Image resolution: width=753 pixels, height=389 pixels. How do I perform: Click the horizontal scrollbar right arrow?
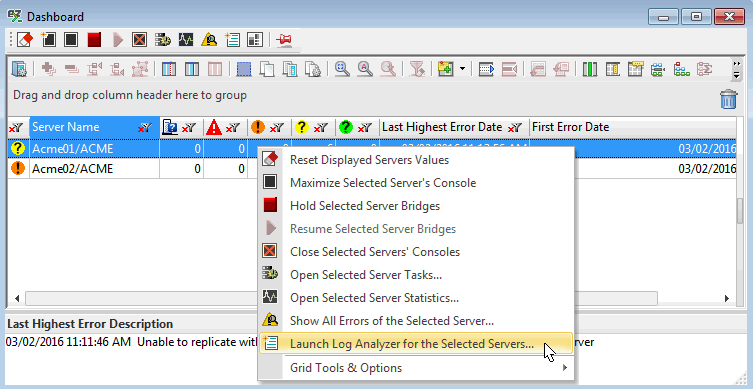[x=727, y=298]
